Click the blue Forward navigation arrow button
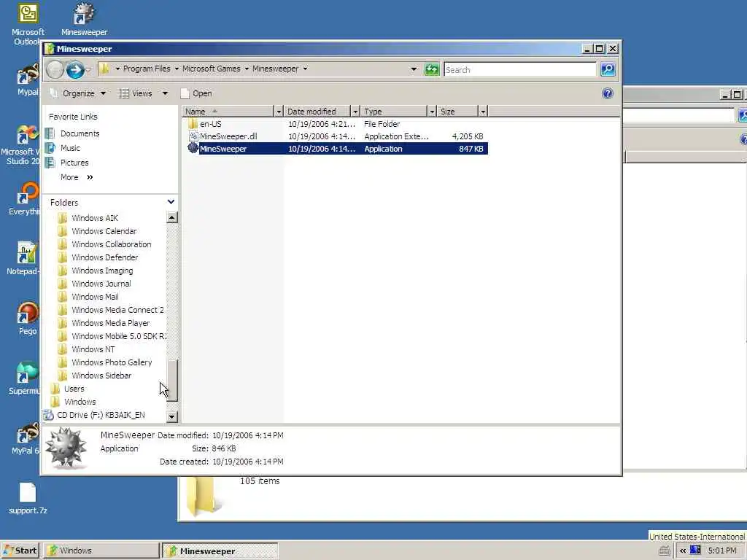Image resolution: width=747 pixels, height=560 pixels. click(x=75, y=70)
